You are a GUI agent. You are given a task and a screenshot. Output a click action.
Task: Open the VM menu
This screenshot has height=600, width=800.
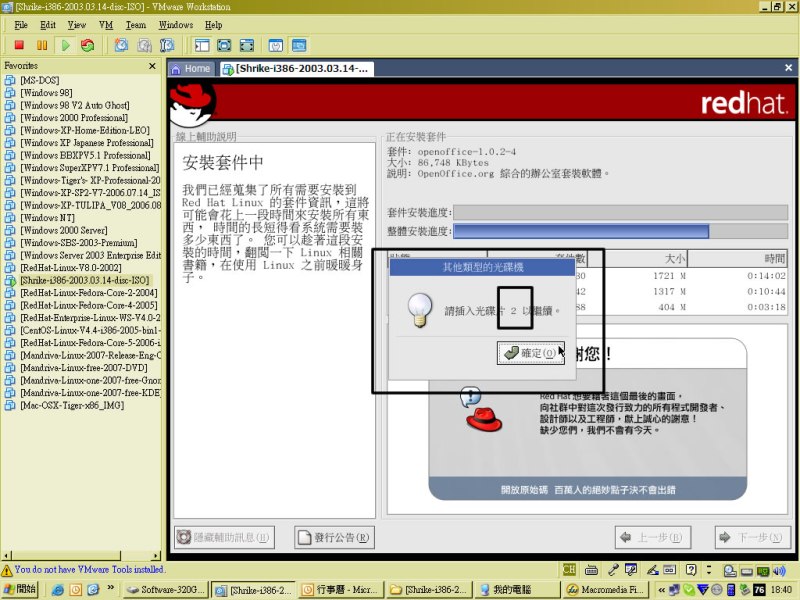point(106,24)
